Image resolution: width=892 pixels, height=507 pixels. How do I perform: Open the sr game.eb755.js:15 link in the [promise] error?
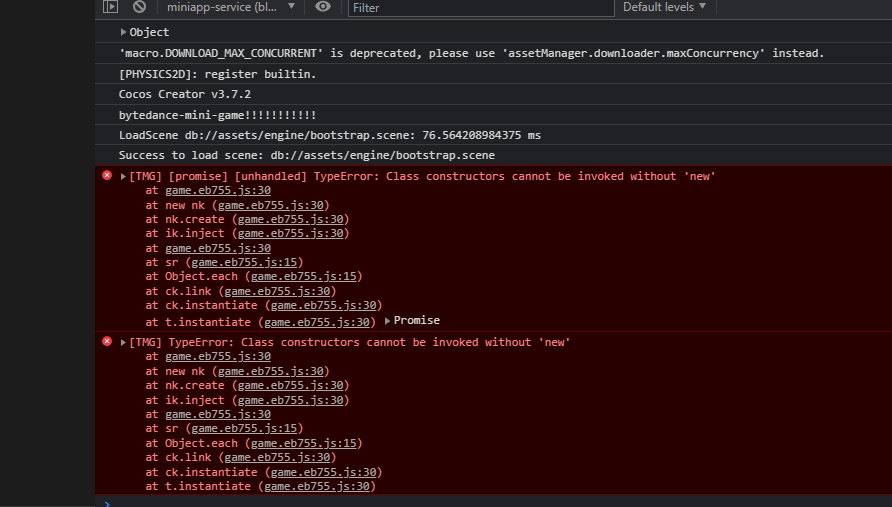pyautogui.click(x=244, y=262)
